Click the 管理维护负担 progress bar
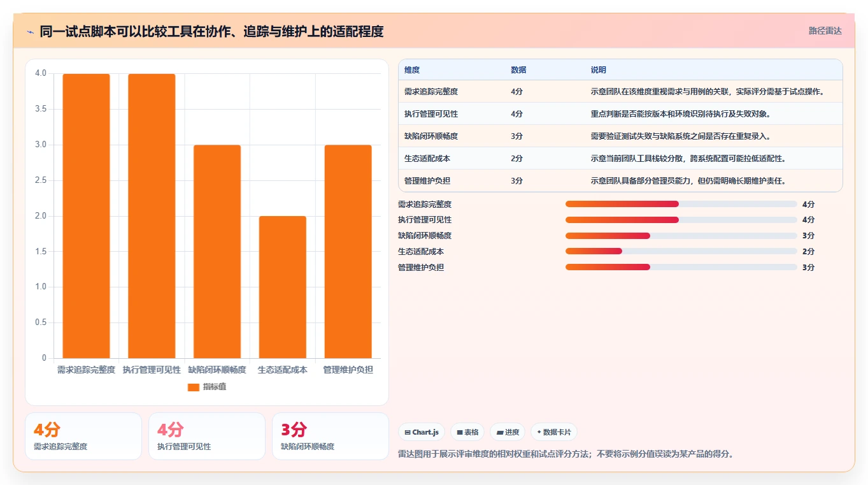 pyautogui.click(x=681, y=267)
